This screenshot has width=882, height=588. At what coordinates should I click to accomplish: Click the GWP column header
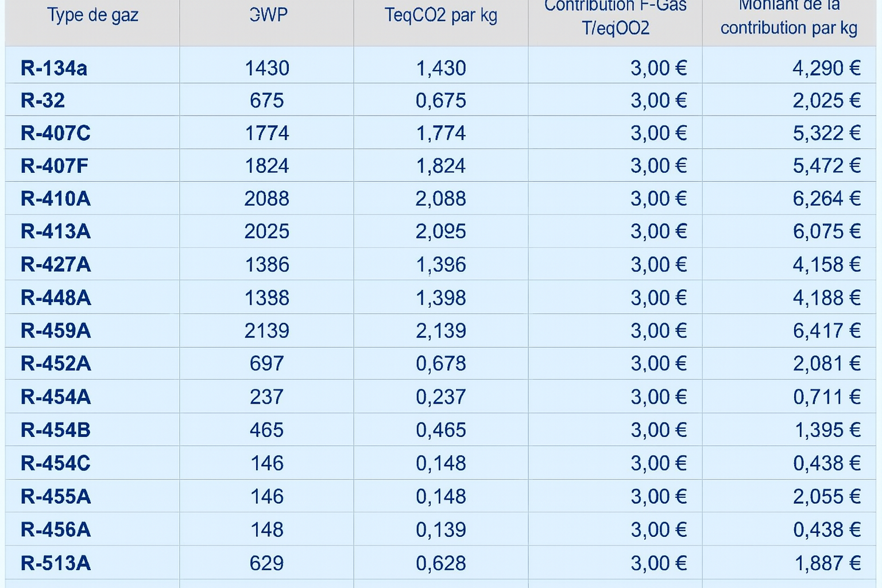[268, 16]
